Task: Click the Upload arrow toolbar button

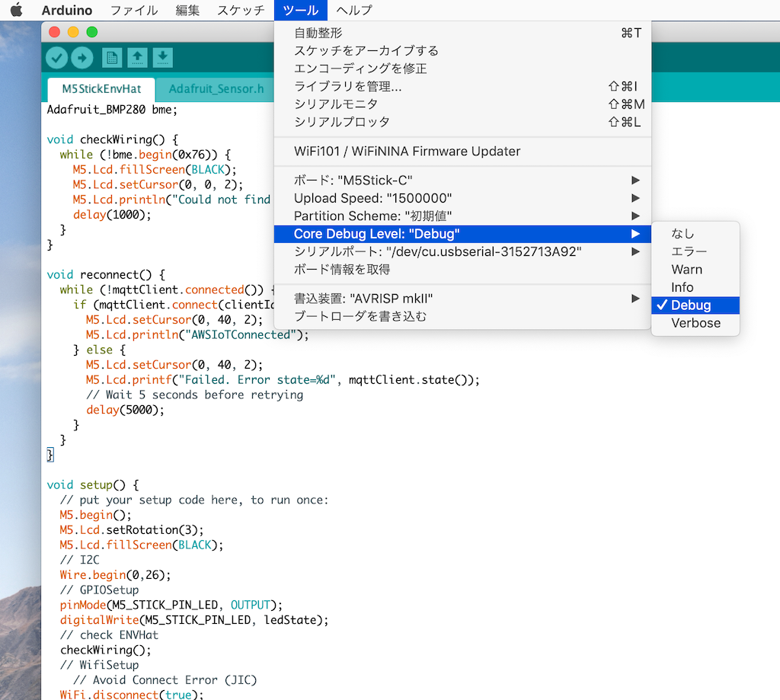Action: (82, 58)
